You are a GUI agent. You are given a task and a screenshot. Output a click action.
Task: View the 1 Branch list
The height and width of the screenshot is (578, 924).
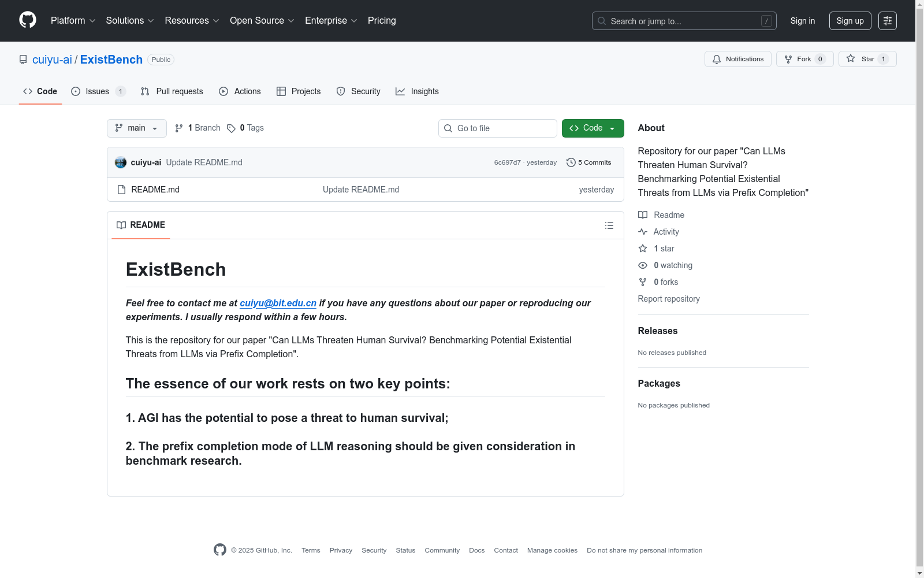click(x=198, y=128)
